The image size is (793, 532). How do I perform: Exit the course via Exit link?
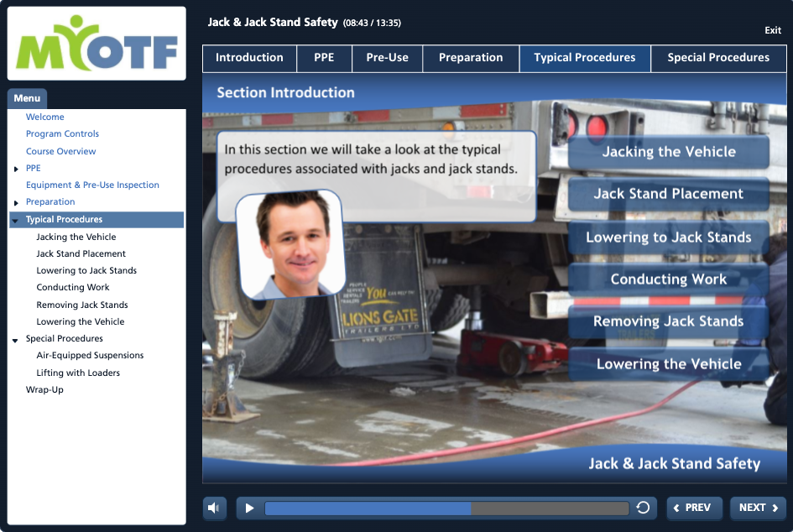point(772,30)
